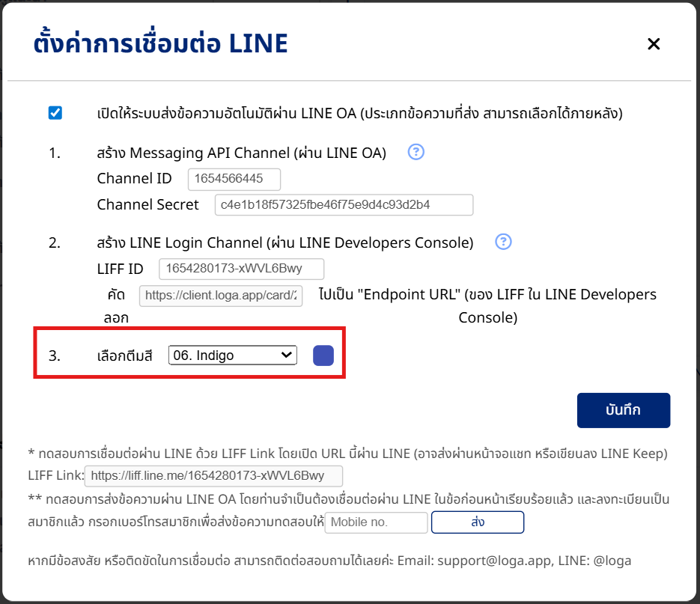The image size is (700, 604).
Task: Open the theme color dropdown showing Indigo
Action: coord(233,356)
